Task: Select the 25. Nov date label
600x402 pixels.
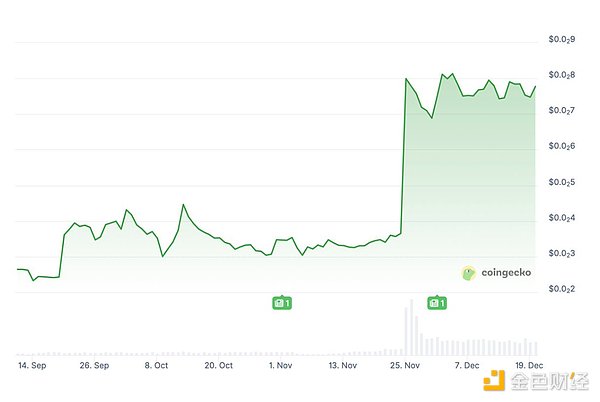Action: (x=406, y=366)
